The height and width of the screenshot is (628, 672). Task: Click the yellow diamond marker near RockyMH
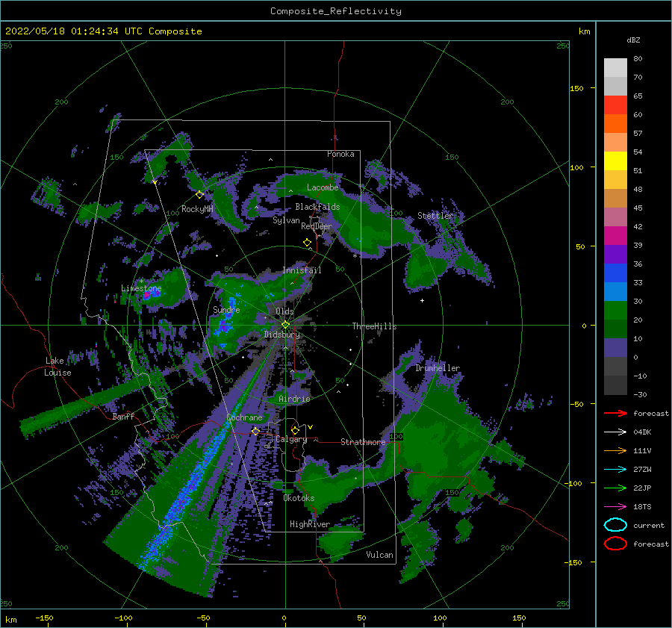pos(199,195)
